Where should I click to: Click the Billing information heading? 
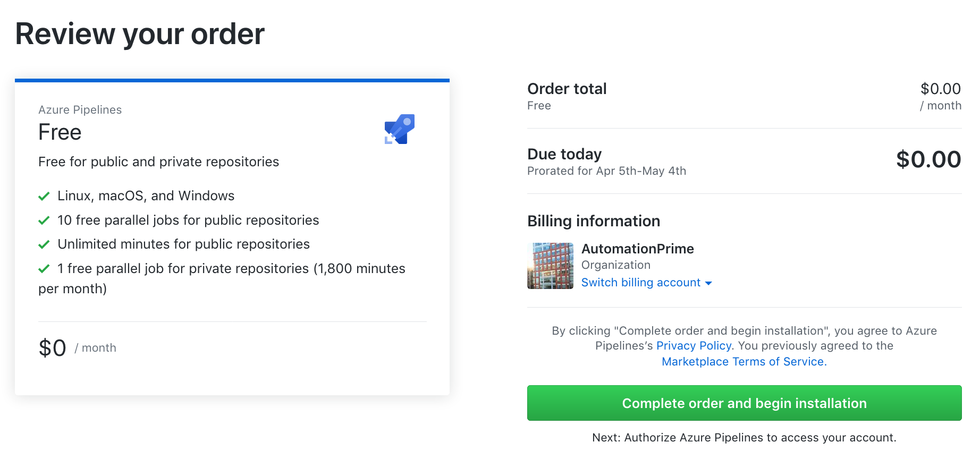[x=593, y=221]
